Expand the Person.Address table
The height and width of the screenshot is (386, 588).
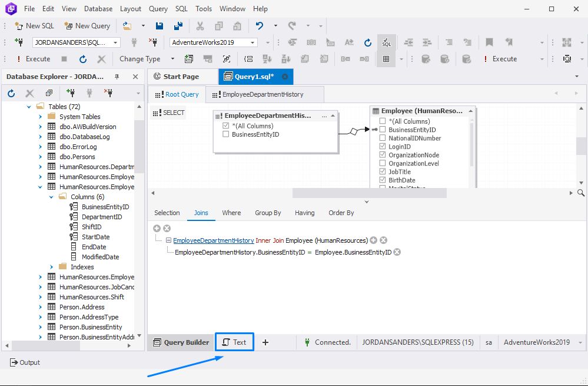click(x=40, y=307)
